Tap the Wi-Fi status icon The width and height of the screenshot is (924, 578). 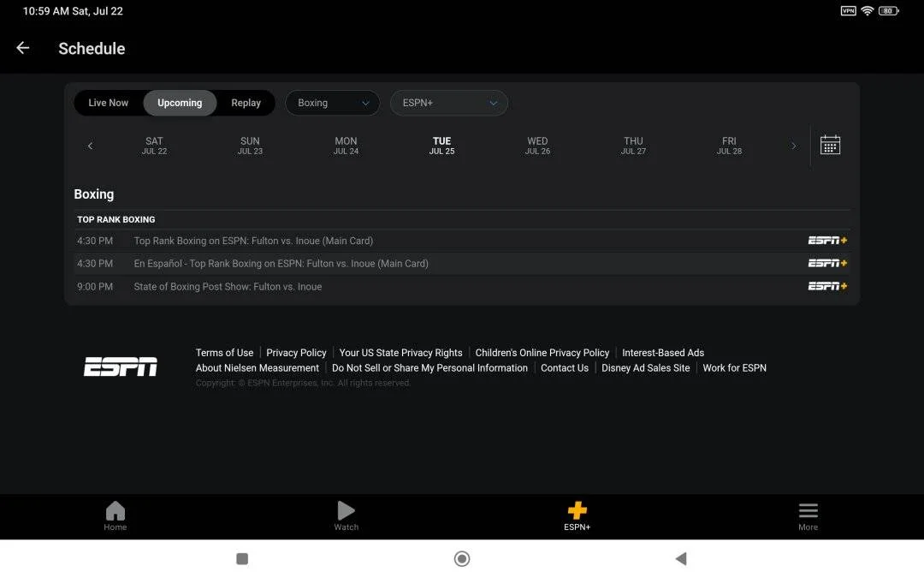pyautogui.click(x=867, y=10)
